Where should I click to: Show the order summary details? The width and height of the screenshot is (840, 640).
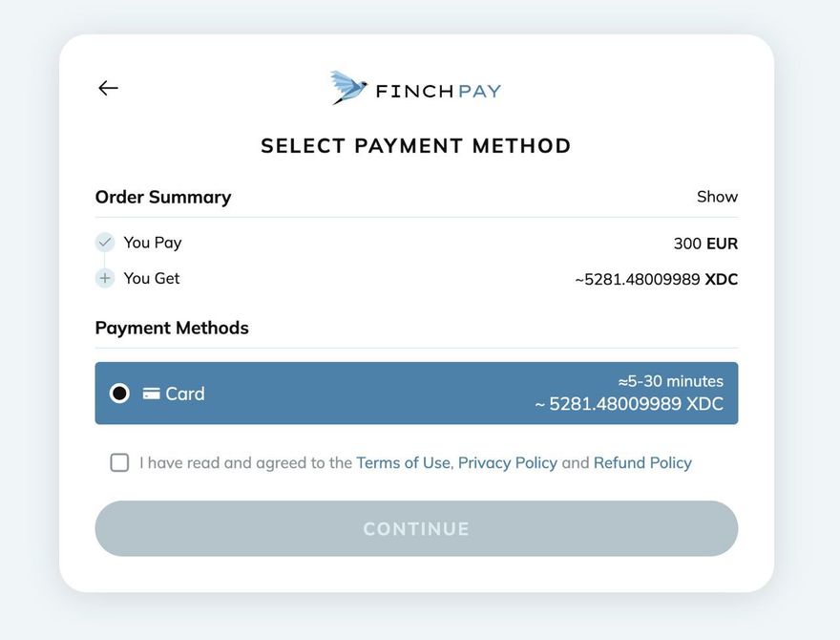[x=717, y=197]
